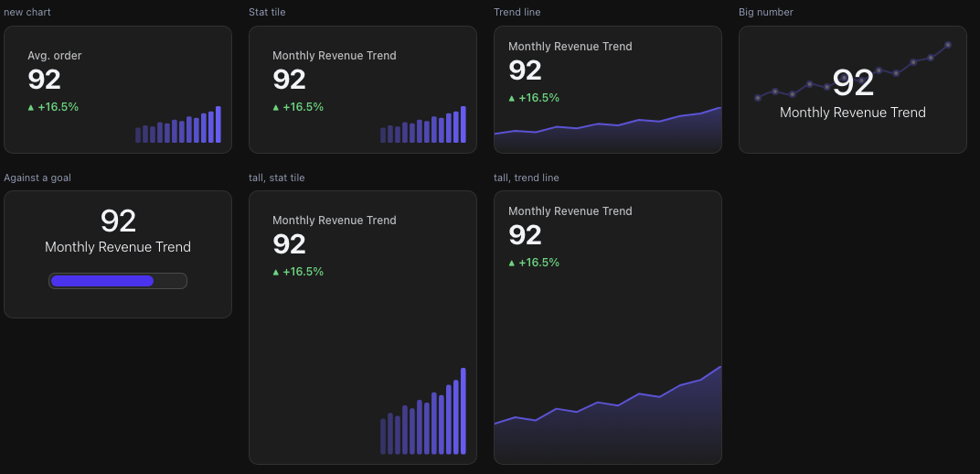Click the area chart in the tall trend line card
This screenshot has width=980, height=474.
[608, 415]
